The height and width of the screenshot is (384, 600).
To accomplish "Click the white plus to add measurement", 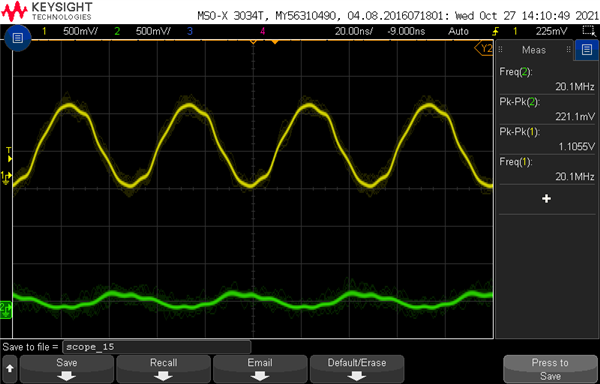I will tap(546, 199).
